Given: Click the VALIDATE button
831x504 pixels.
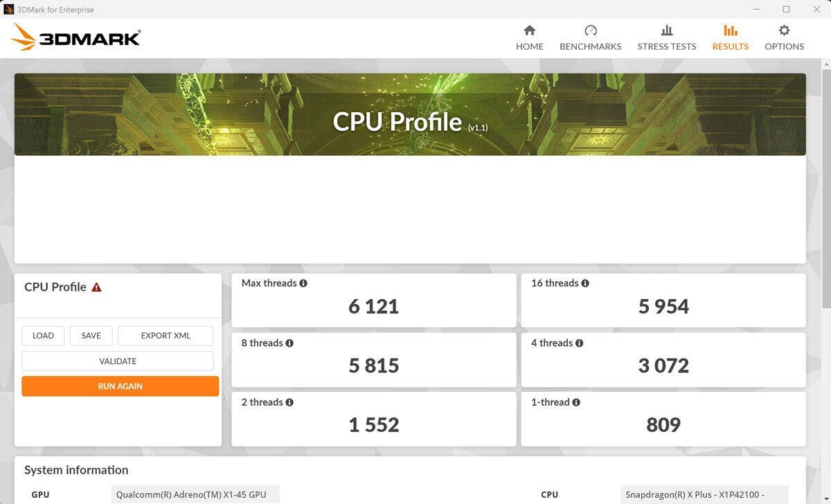Looking at the screenshot, I should click(x=118, y=361).
